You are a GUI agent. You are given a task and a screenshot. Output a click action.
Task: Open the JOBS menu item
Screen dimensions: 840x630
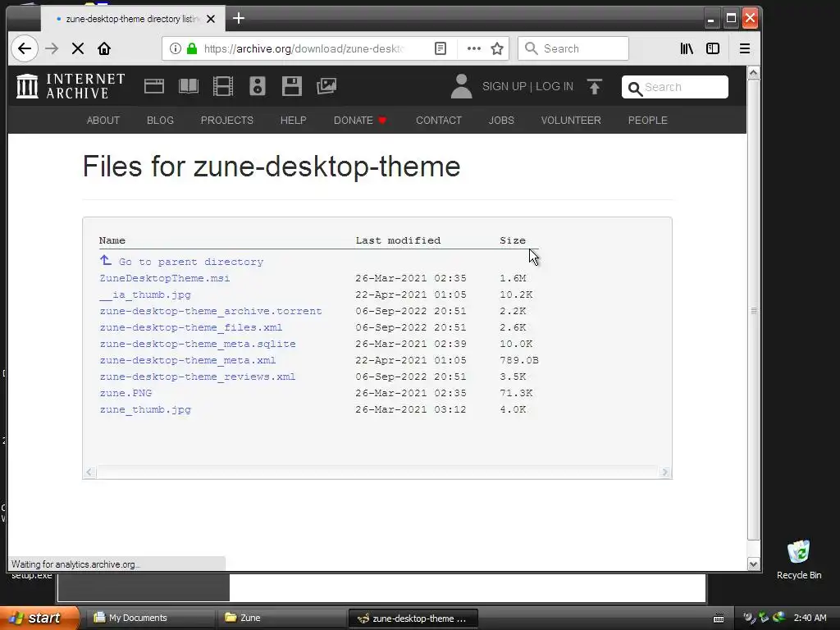pyautogui.click(x=501, y=120)
